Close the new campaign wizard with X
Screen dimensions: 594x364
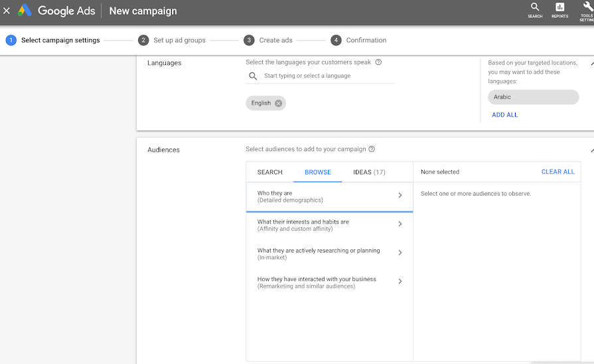7,11
